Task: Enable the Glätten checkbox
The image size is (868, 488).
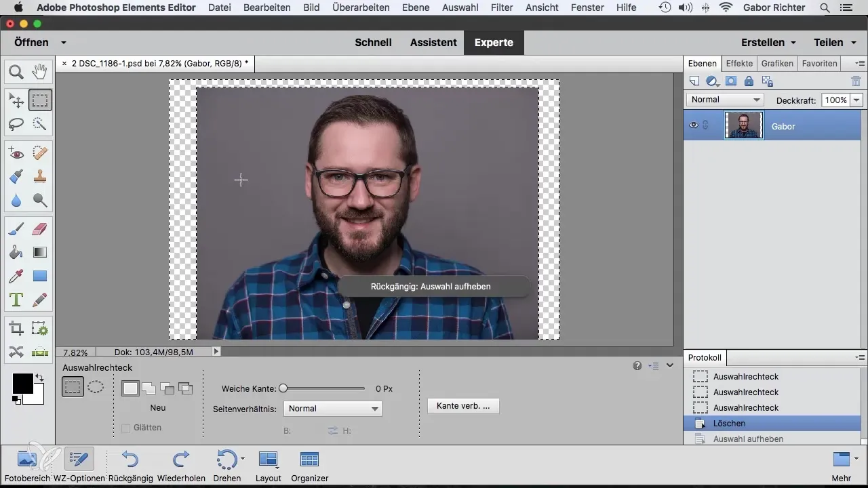Action: (x=125, y=428)
